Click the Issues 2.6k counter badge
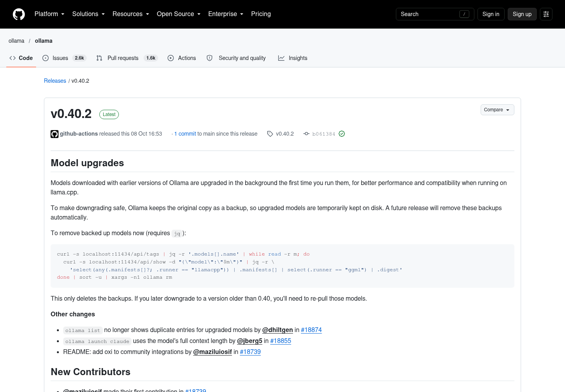Image resolution: width=565 pixels, height=392 pixels. [80, 58]
